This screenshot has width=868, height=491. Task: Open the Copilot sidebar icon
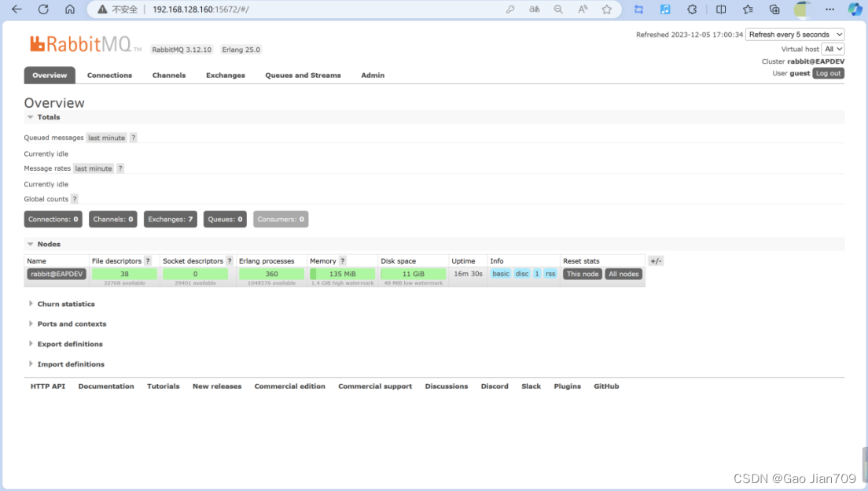pyautogui.click(x=855, y=9)
